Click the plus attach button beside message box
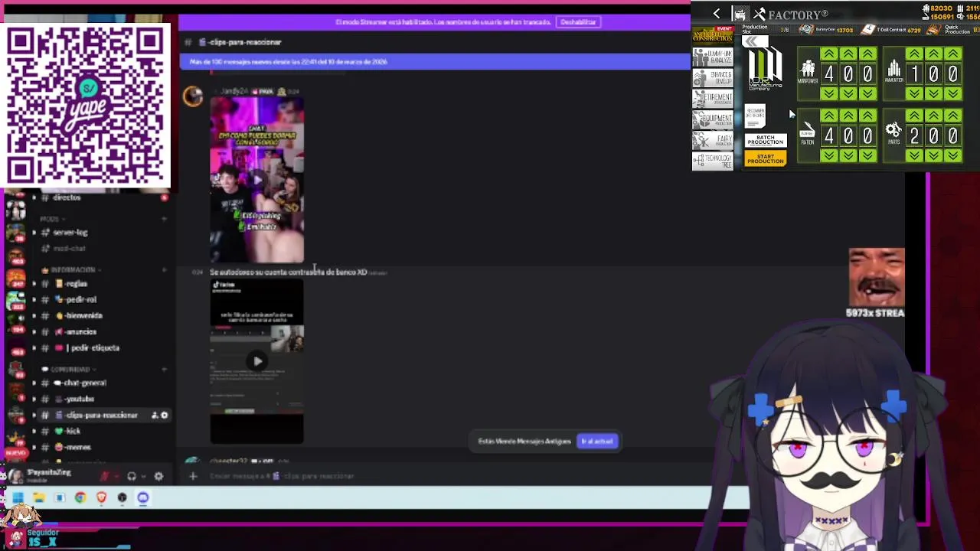Image resolution: width=980 pixels, height=551 pixels. coord(193,476)
